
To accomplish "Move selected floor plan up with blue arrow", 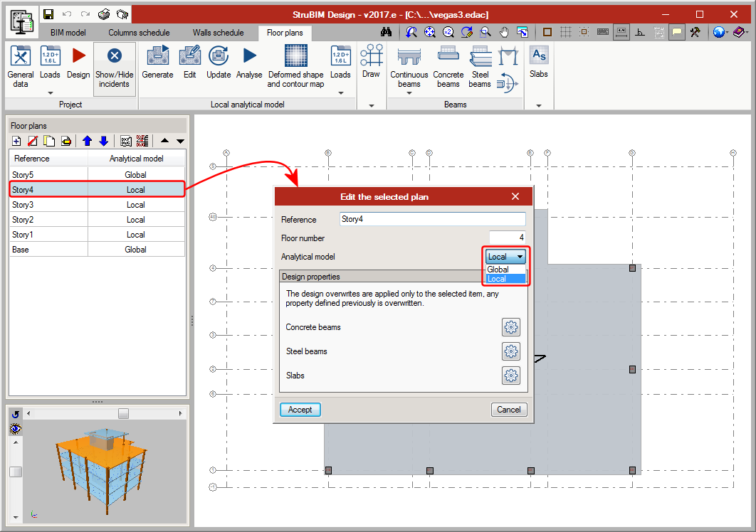I will 88,141.
